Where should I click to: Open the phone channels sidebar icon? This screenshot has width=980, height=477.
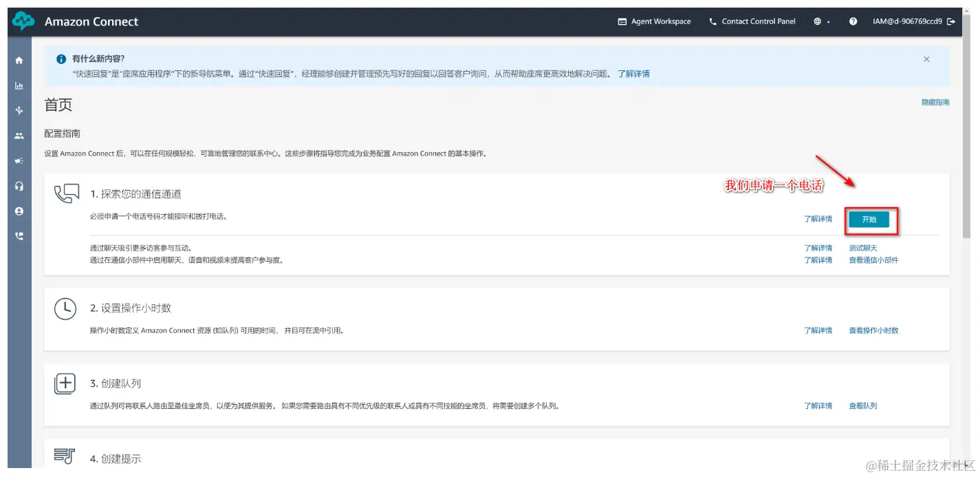point(19,236)
